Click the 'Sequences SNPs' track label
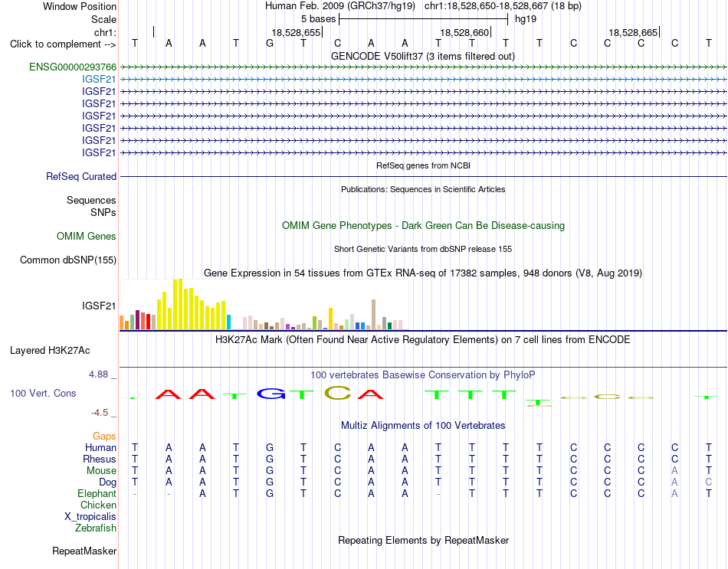The image size is (728, 569). pos(91,206)
